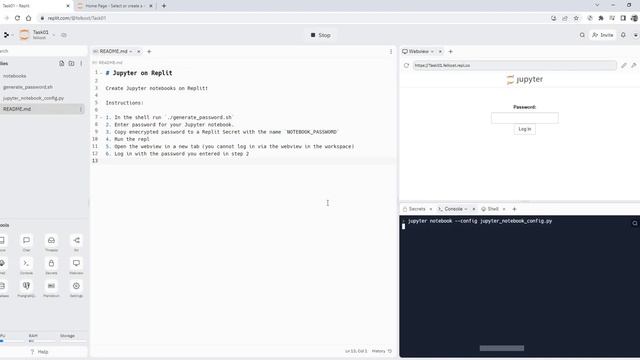
Task: Open the account dropdown arrow at top right
Action: click(x=636, y=35)
